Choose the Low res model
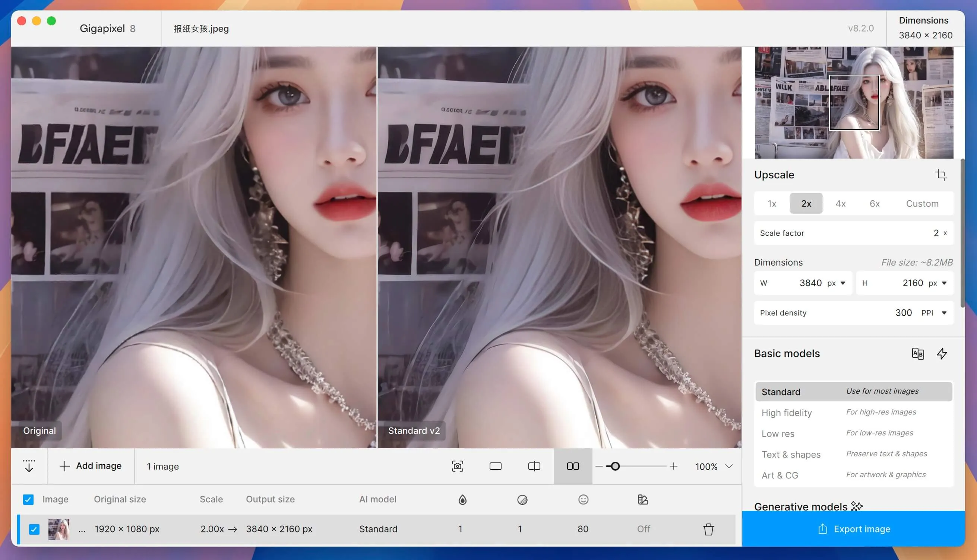The width and height of the screenshot is (977, 560). coord(854,433)
